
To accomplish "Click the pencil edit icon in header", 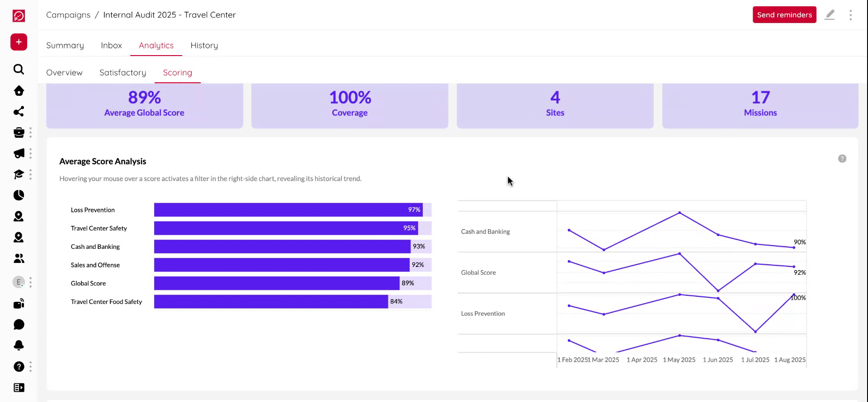I will [x=830, y=15].
